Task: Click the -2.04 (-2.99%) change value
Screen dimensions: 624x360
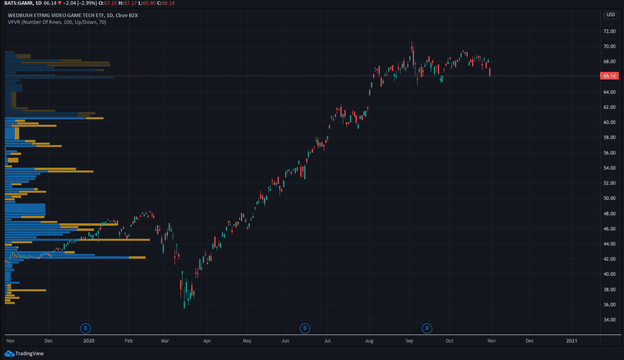Action: point(80,3)
